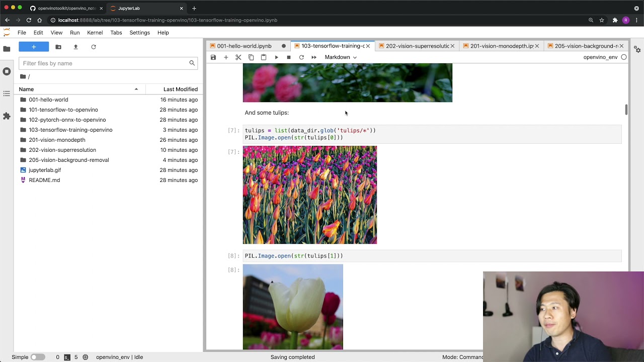Open the Markdown cell type dropdown

341,57
